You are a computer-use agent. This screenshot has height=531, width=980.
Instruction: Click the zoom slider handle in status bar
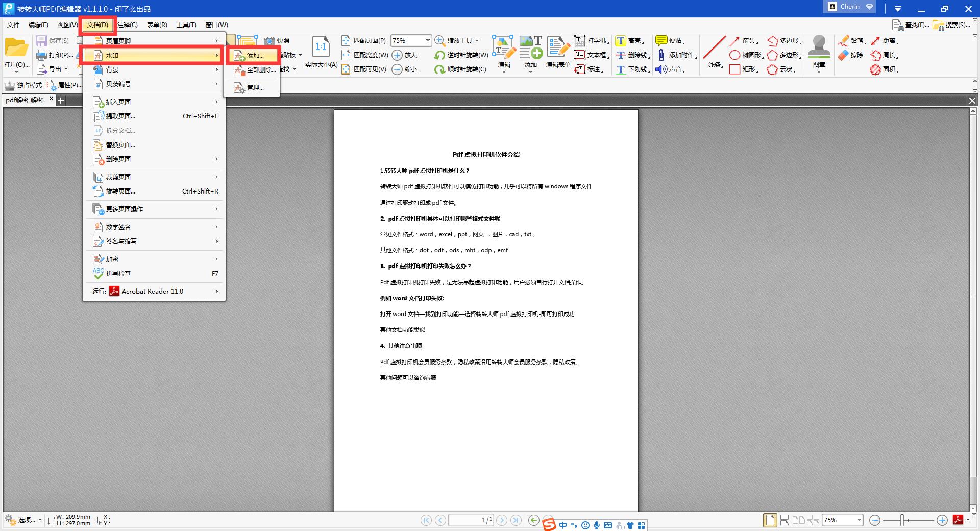point(902,520)
